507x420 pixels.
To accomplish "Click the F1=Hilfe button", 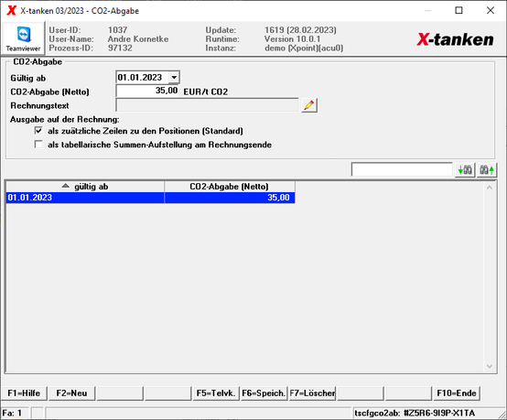I will pyautogui.click(x=24, y=393).
